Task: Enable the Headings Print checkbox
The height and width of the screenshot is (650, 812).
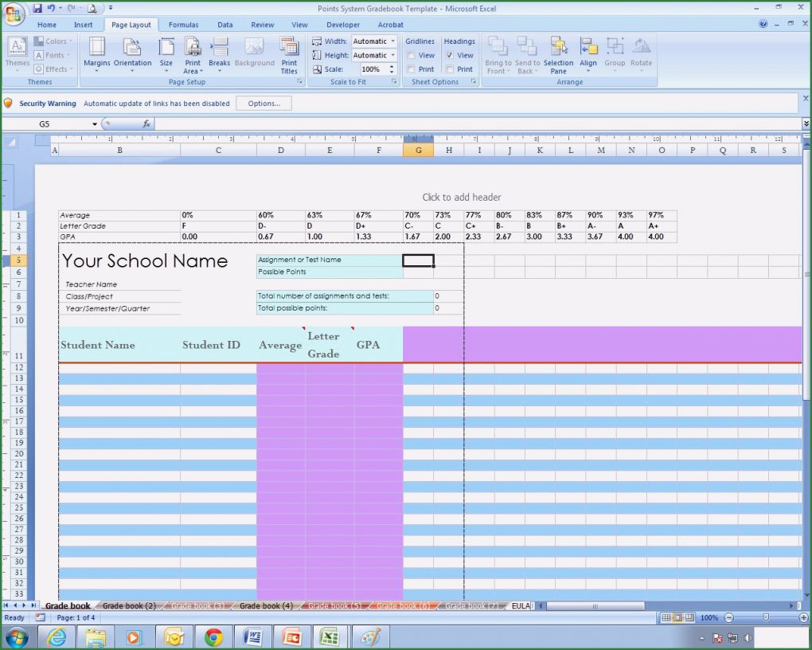Action: [450, 69]
